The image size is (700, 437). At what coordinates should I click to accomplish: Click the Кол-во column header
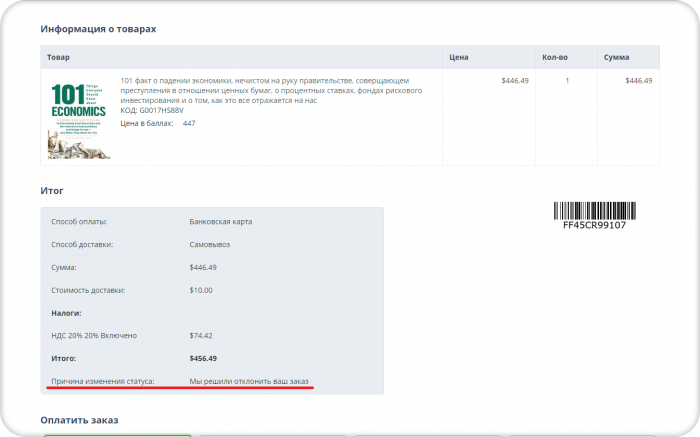tap(555, 57)
